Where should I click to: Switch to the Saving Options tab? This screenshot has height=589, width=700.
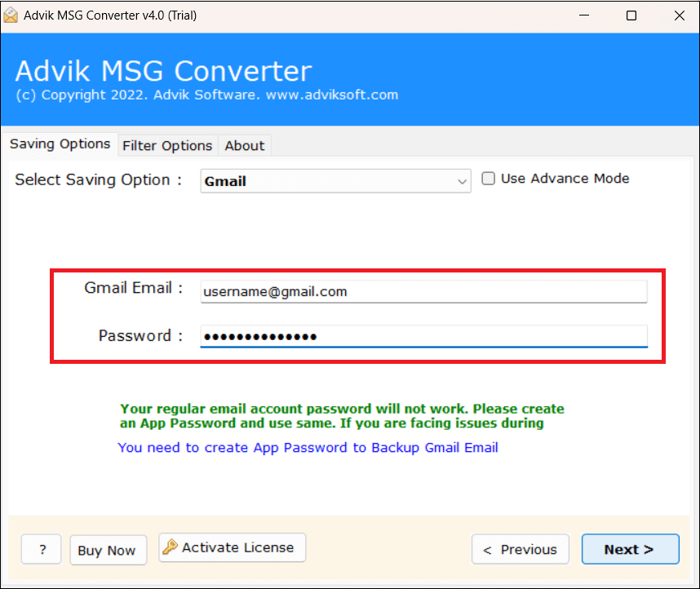click(60, 144)
